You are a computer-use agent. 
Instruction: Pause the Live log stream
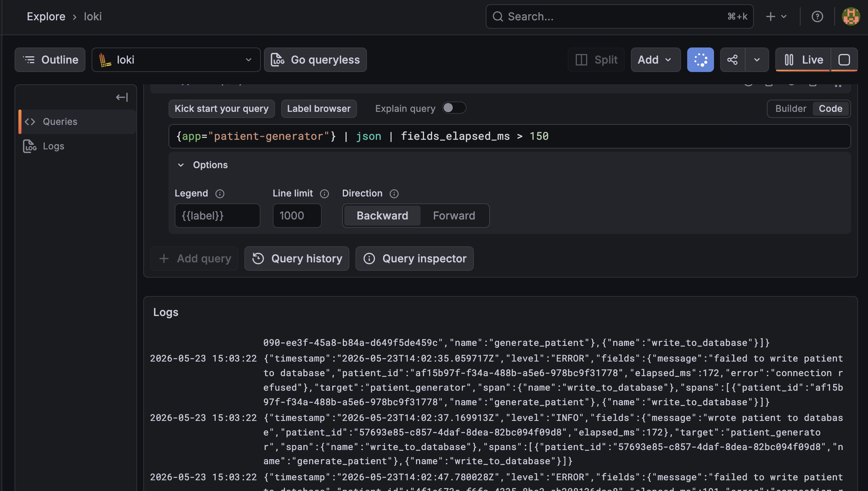click(x=803, y=60)
